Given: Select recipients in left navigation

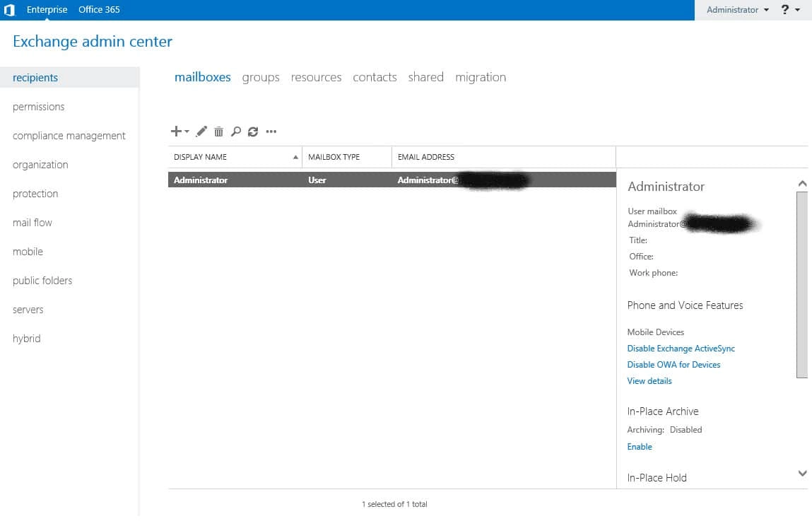Looking at the screenshot, I should pyautogui.click(x=69, y=77).
